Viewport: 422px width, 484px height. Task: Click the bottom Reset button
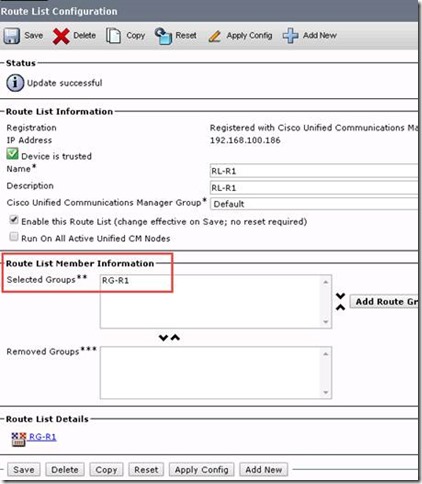[x=146, y=470]
